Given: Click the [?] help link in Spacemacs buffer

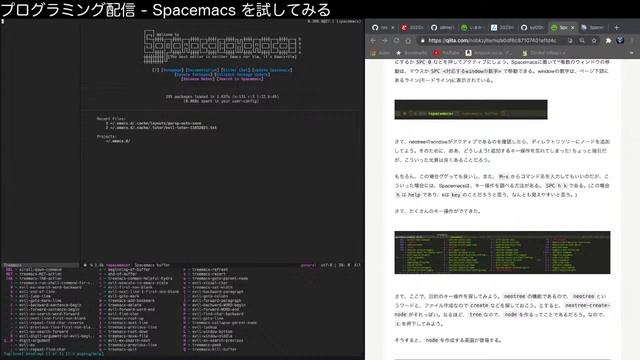Looking at the screenshot, I should pos(156,70).
